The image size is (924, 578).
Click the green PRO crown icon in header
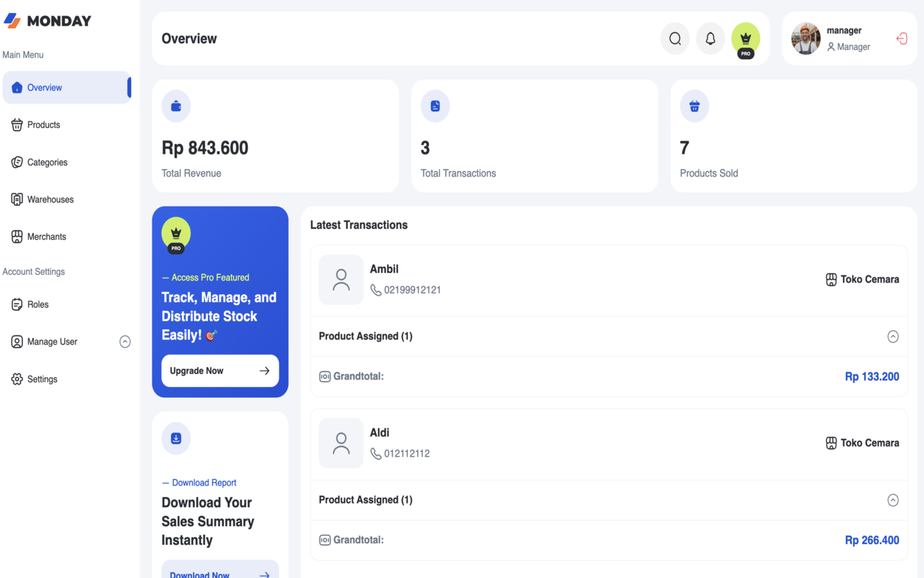point(746,39)
